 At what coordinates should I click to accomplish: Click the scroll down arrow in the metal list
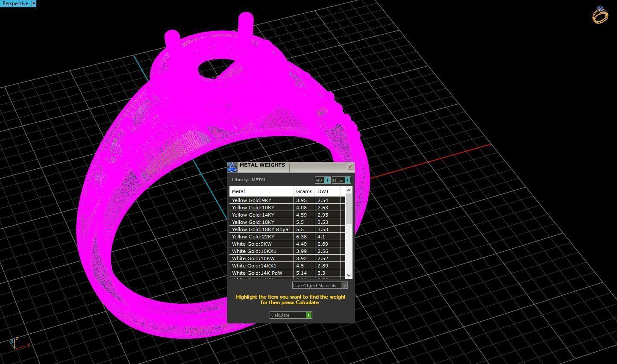(x=349, y=276)
